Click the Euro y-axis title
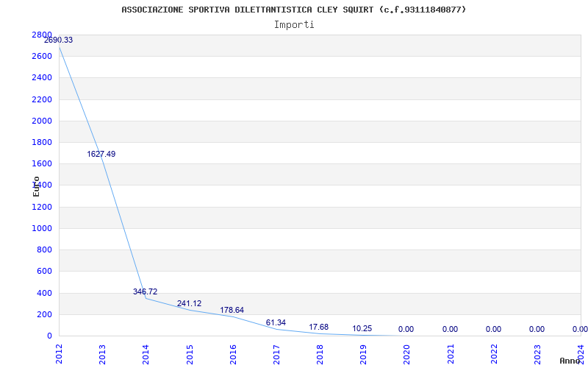The width and height of the screenshot is (588, 368). (36, 186)
